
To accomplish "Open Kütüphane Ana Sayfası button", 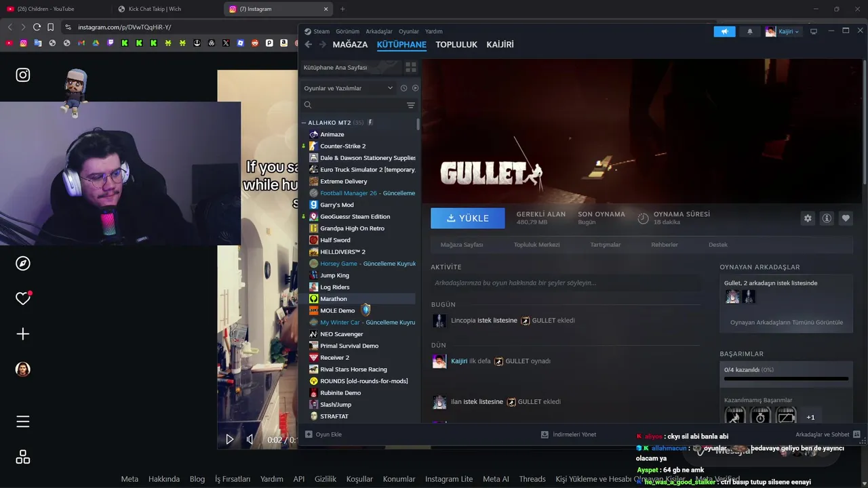I will click(351, 67).
